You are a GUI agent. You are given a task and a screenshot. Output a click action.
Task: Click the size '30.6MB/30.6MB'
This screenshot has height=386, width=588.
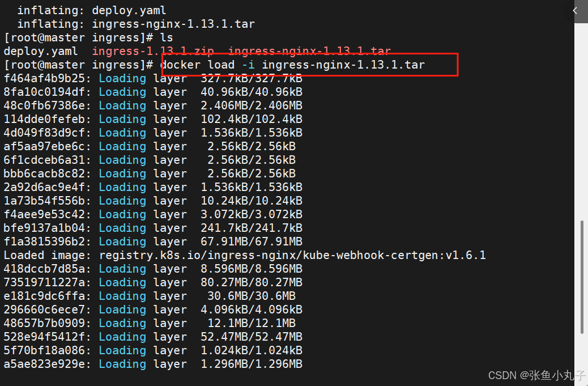(x=252, y=296)
